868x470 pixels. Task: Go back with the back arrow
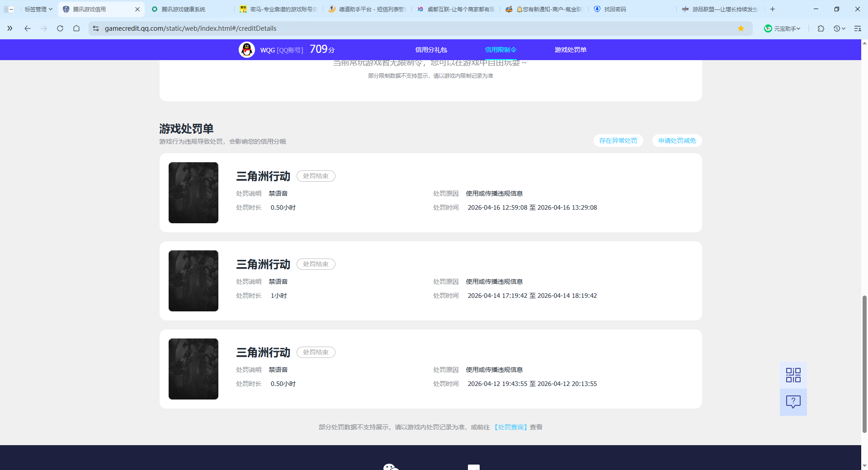click(x=28, y=28)
